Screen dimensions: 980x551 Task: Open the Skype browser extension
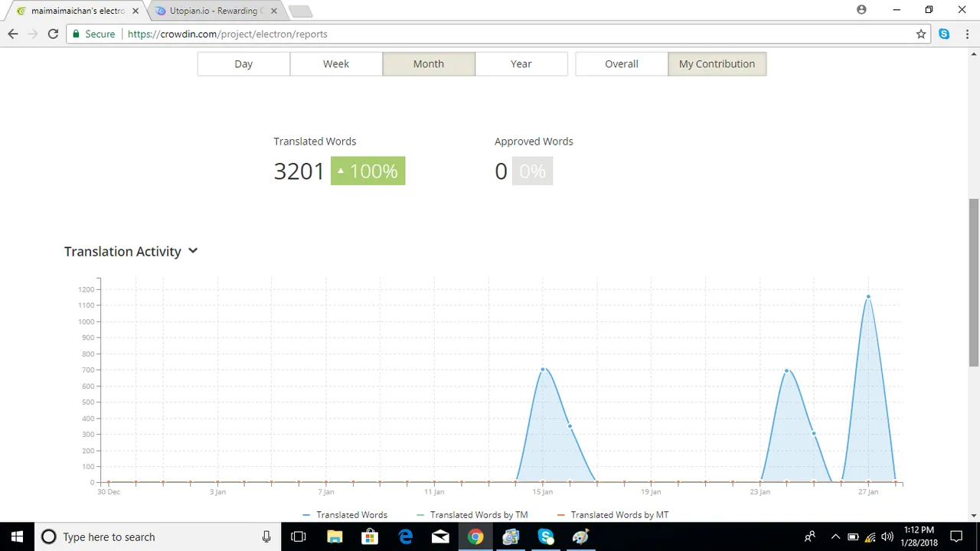pyautogui.click(x=944, y=34)
